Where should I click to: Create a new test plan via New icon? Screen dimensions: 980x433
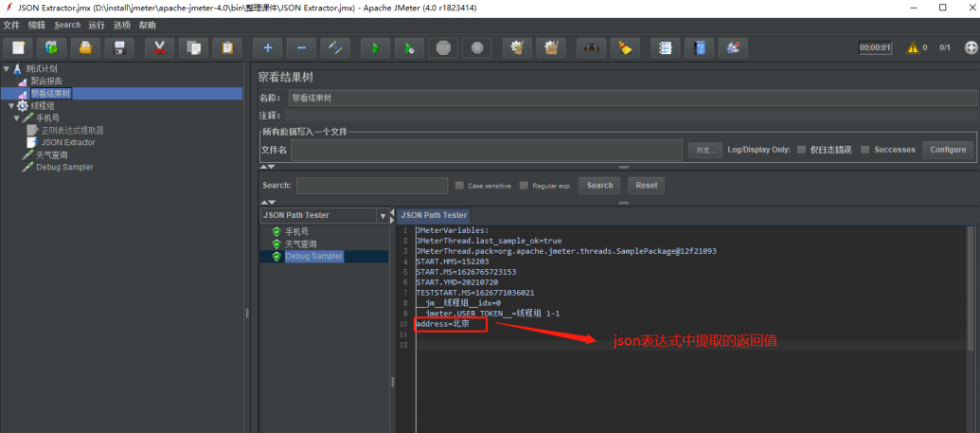click(18, 47)
